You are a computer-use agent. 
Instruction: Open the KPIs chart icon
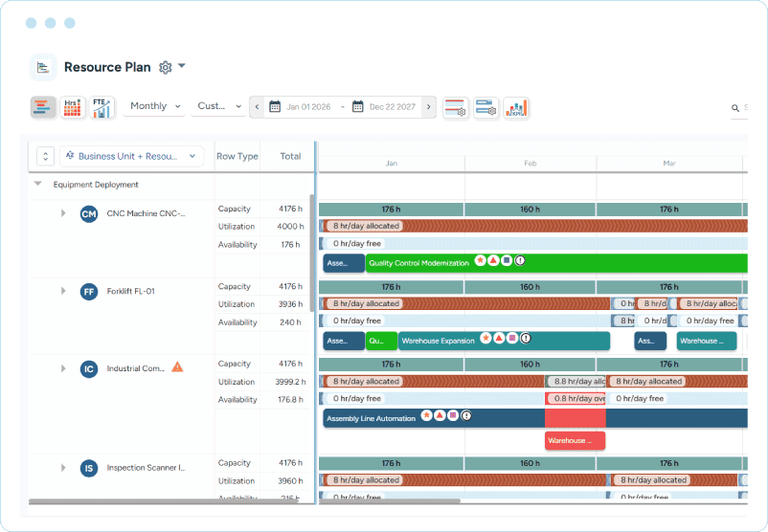tap(516, 107)
